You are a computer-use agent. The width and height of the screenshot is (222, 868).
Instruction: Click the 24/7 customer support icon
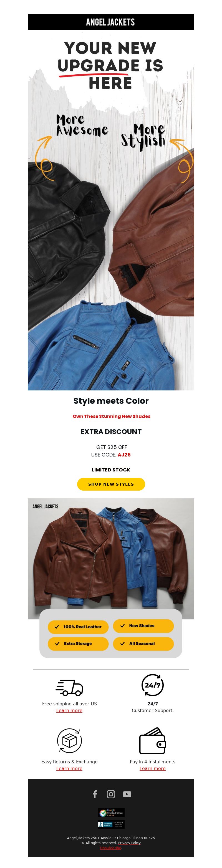153,685
